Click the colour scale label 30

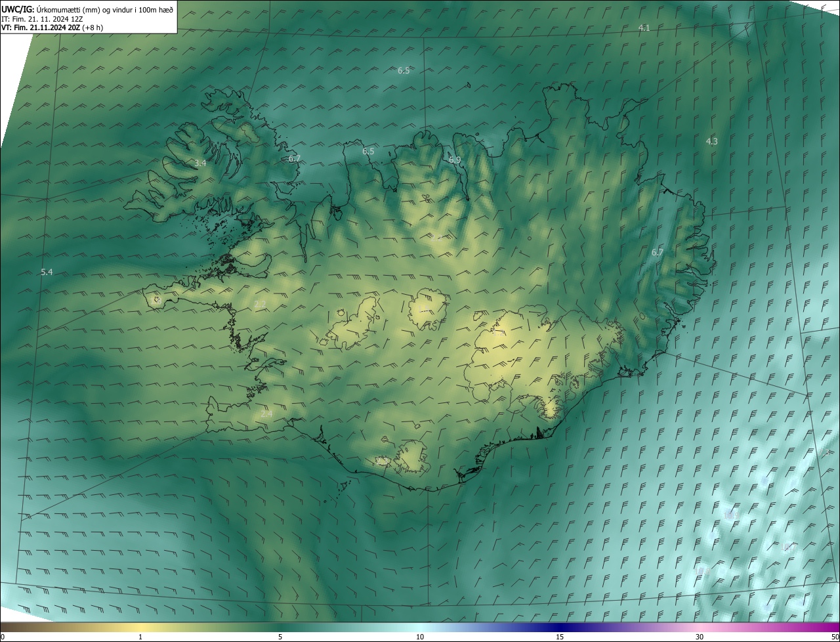coord(700,637)
